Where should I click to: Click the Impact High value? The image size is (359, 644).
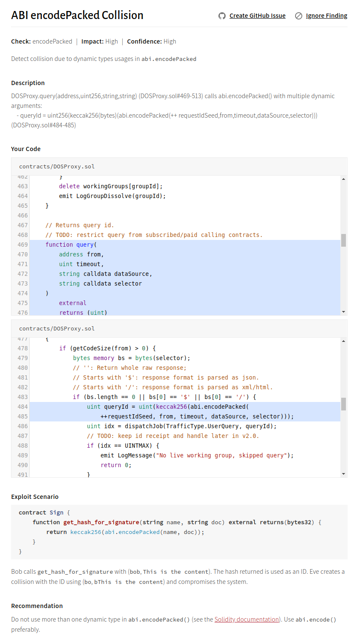[112, 41]
